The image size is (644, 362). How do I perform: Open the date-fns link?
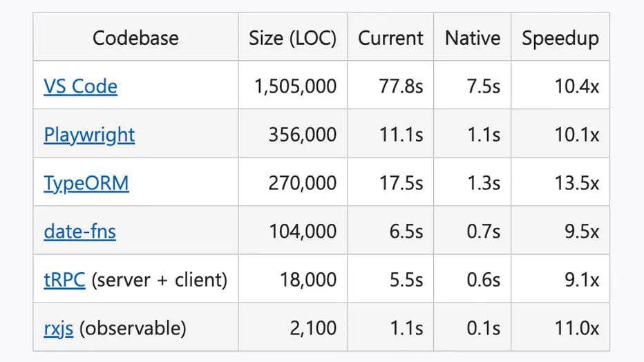(x=79, y=231)
